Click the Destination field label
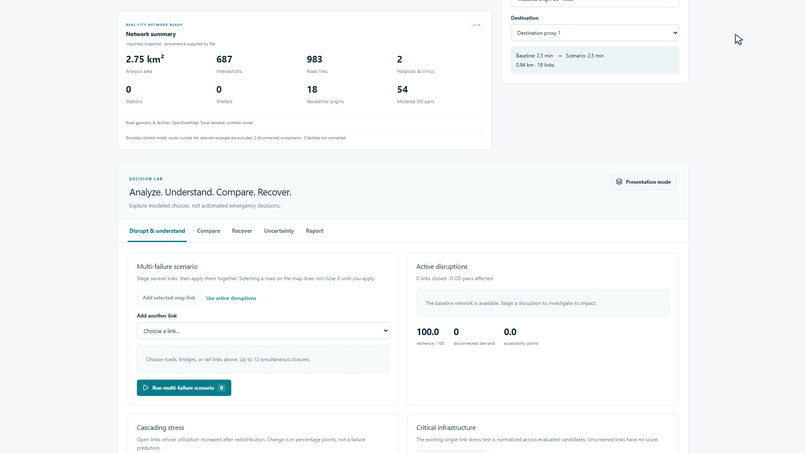The image size is (806, 453). click(525, 18)
